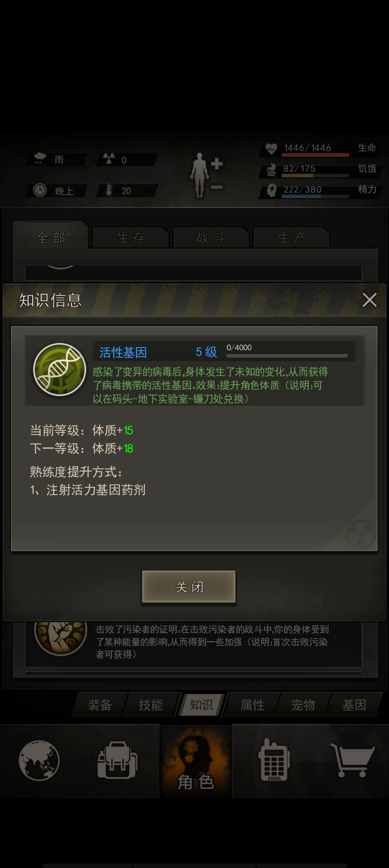Tap the fist contaminator knowledge icon
This screenshot has width=389, height=868.
pyautogui.click(x=61, y=637)
